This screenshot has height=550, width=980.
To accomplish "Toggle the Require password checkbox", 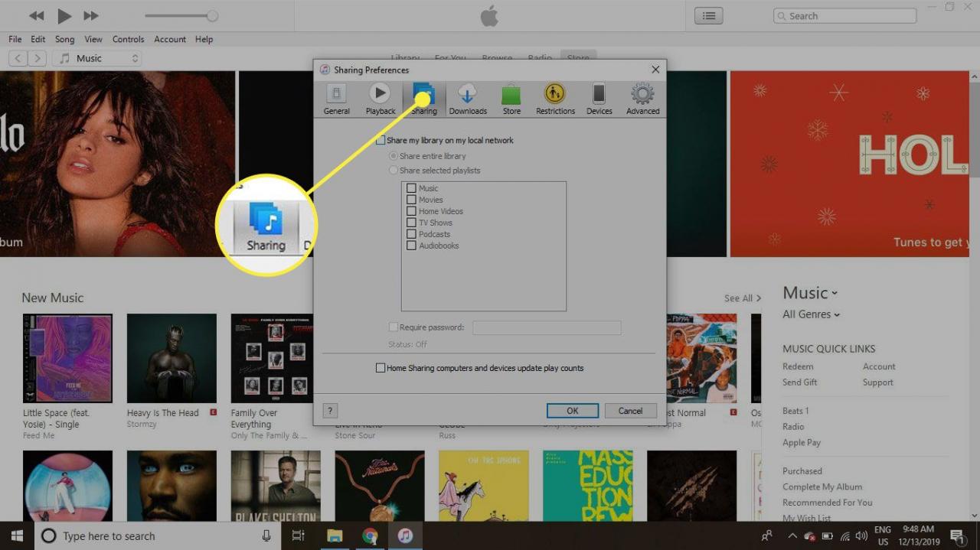I will click(x=394, y=327).
